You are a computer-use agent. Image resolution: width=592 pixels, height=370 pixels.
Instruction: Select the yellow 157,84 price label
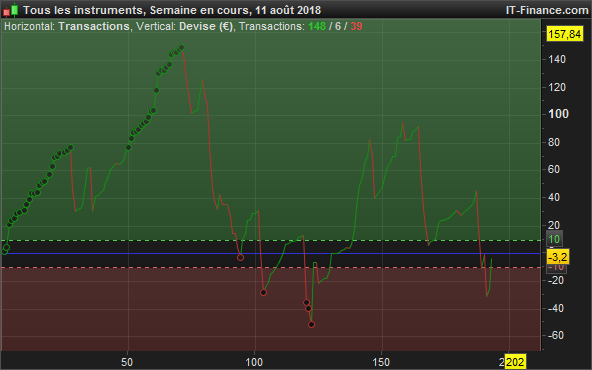(564, 34)
